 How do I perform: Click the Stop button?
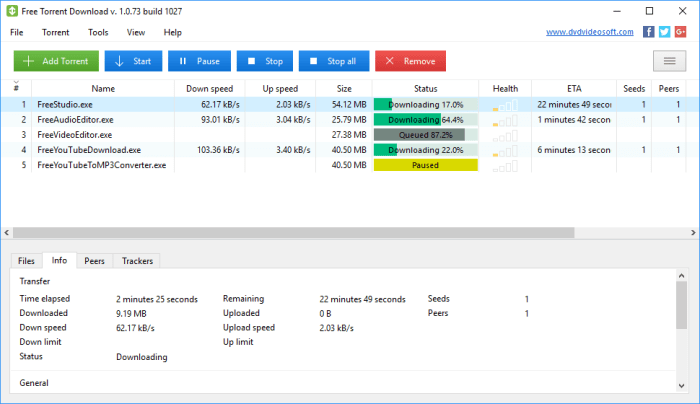coord(265,61)
